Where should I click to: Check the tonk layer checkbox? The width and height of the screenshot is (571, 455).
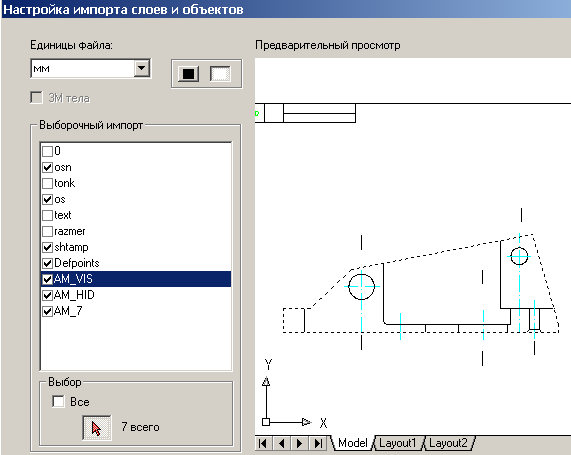47,183
